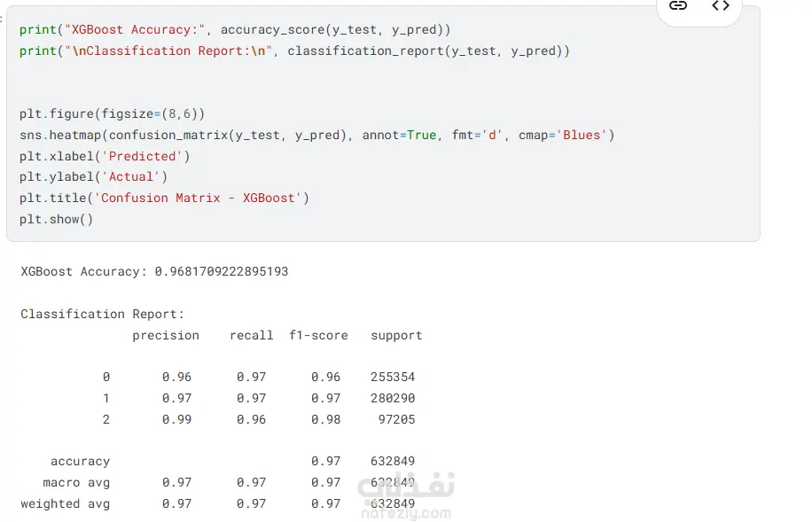Click the support value 255354
This screenshot has height=522, width=812.
click(x=393, y=378)
